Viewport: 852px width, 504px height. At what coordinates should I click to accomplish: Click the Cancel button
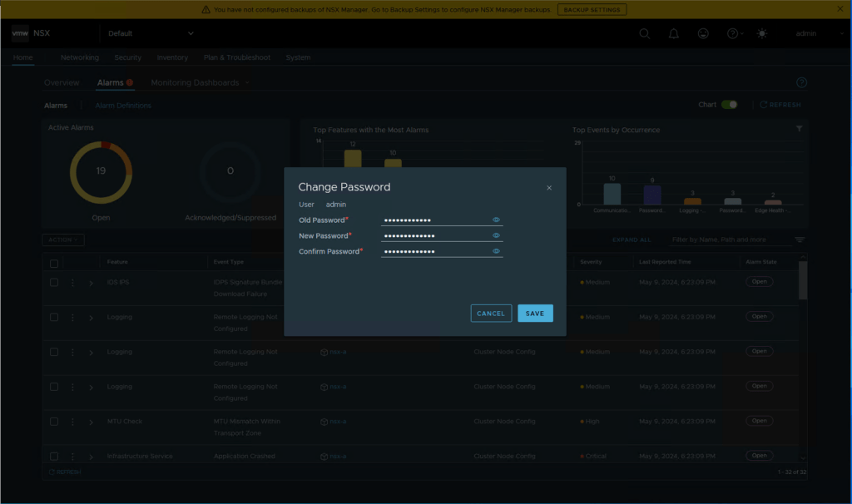[491, 314]
